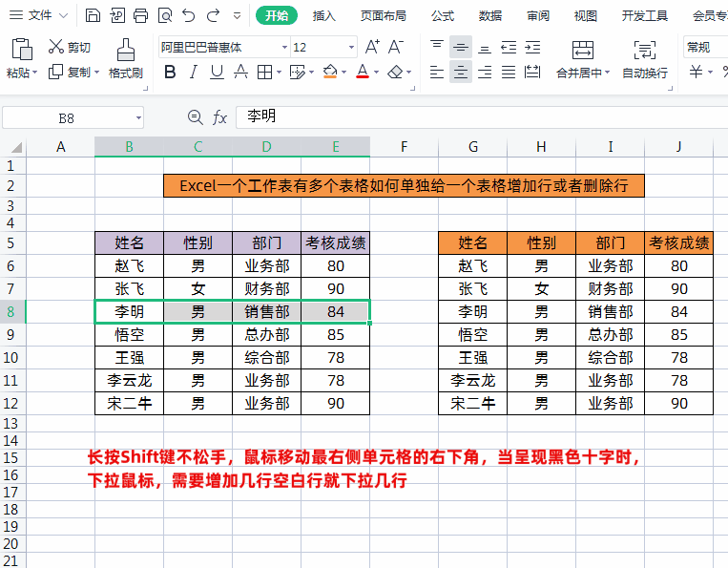Toggle Underline formatting
The image size is (728, 568).
[x=217, y=72]
